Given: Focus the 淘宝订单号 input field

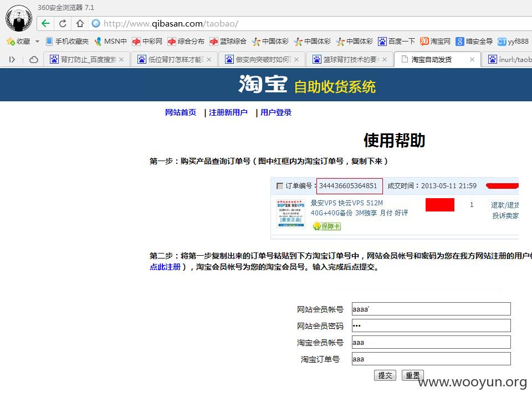Looking at the screenshot, I should click(431, 359).
